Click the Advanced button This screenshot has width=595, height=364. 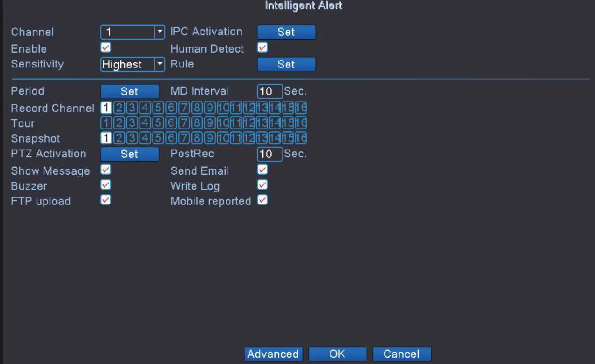pyautogui.click(x=273, y=354)
